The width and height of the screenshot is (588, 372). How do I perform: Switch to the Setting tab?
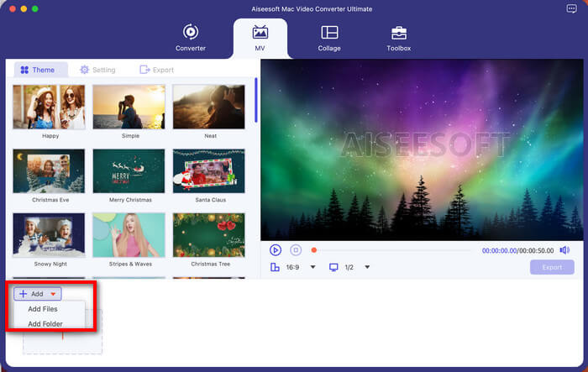pyautogui.click(x=98, y=70)
